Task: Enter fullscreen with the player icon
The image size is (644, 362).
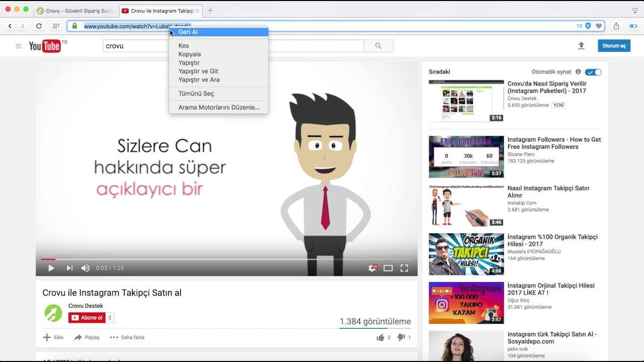Action: (x=404, y=268)
